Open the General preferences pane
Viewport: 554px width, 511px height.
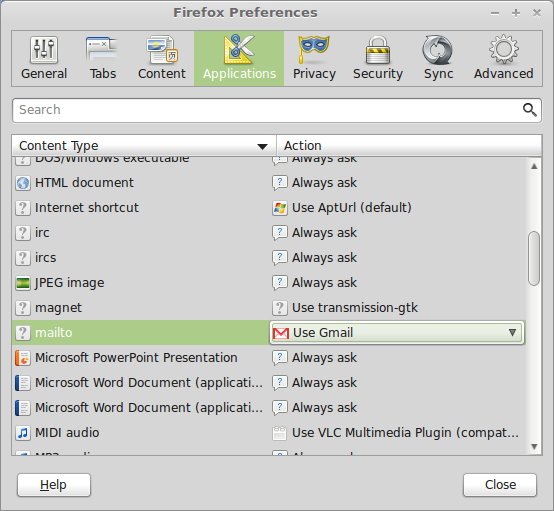point(44,59)
